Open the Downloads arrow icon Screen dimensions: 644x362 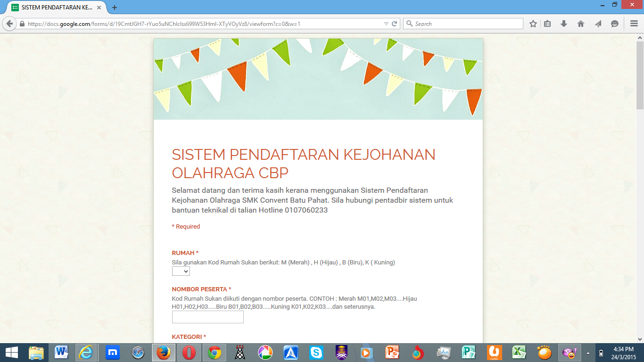[564, 24]
